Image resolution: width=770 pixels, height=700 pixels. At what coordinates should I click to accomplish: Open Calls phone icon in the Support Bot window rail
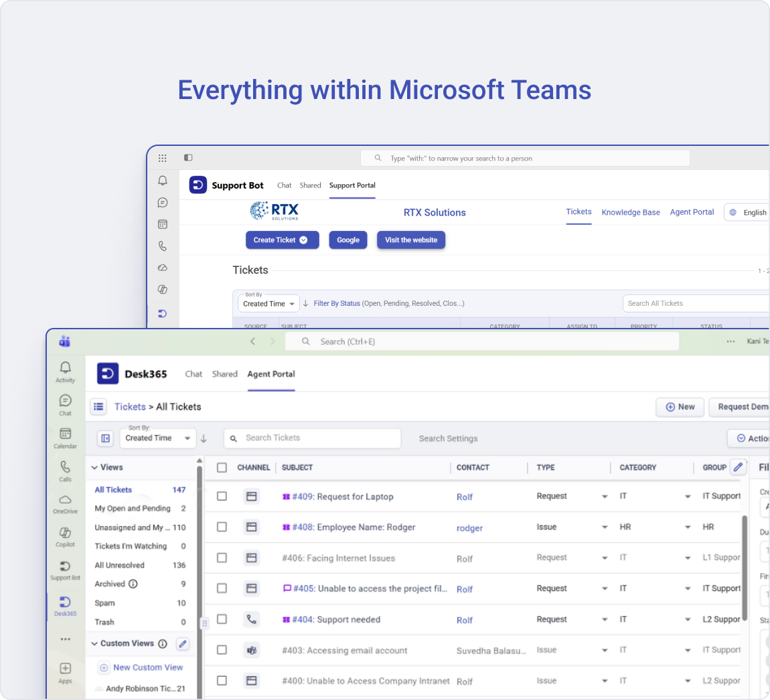pos(163,246)
